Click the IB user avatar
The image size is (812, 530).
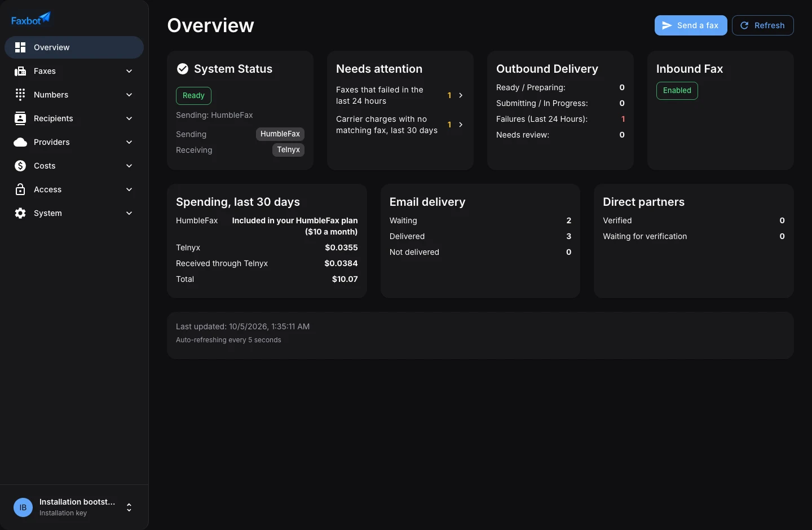pos(23,507)
